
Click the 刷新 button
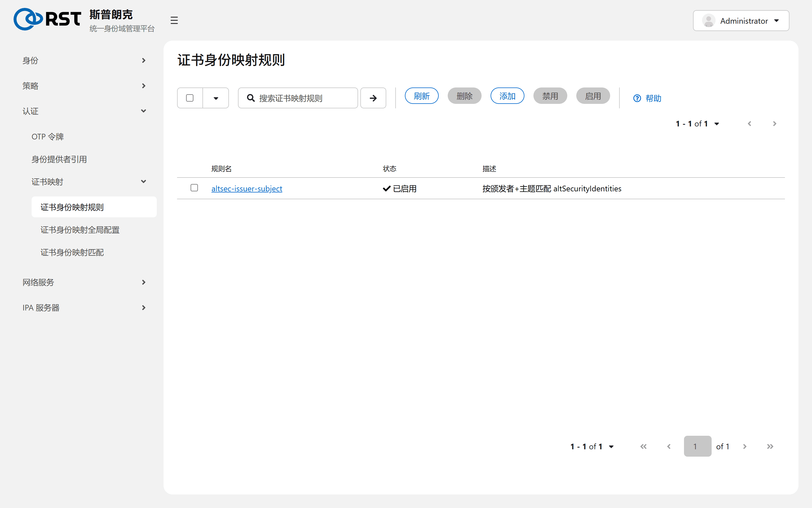point(422,96)
